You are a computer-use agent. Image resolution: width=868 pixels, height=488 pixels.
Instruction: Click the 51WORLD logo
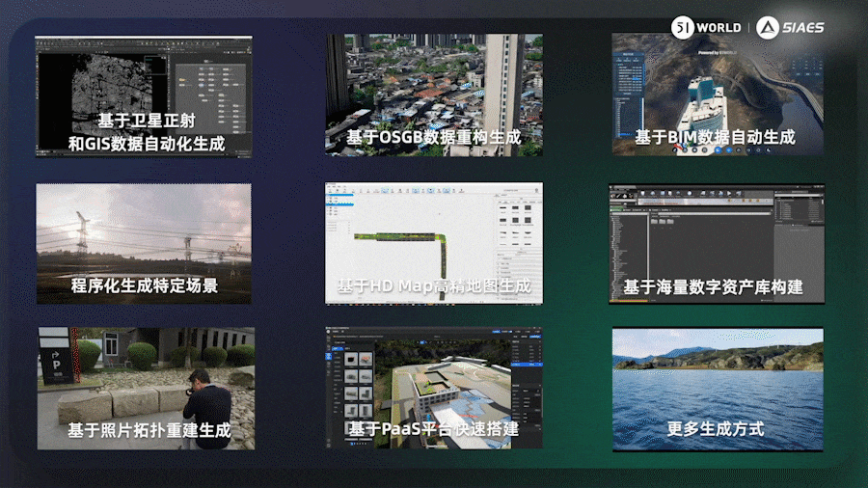706,27
